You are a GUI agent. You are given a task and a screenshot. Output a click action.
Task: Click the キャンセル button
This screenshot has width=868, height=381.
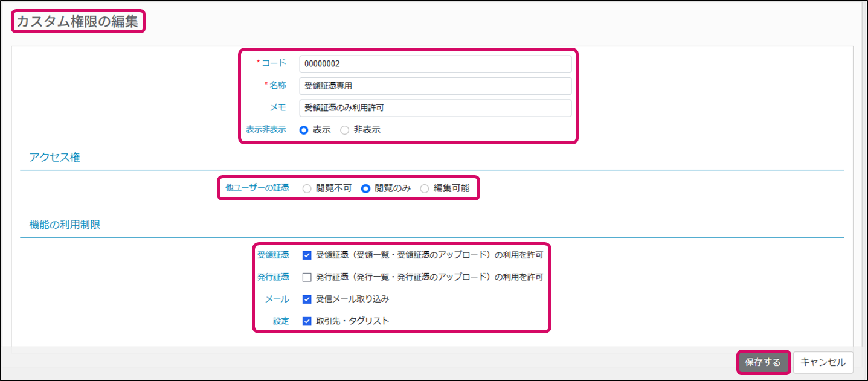click(x=823, y=362)
